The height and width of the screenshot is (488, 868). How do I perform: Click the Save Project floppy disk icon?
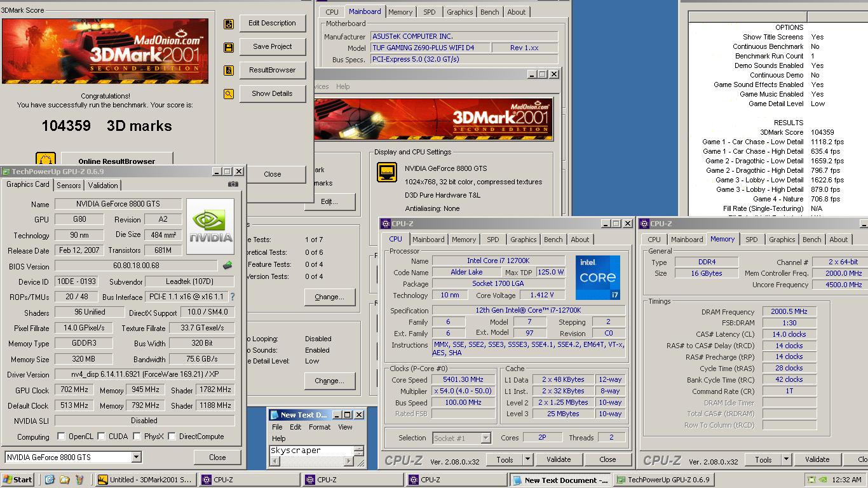(229, 48)
